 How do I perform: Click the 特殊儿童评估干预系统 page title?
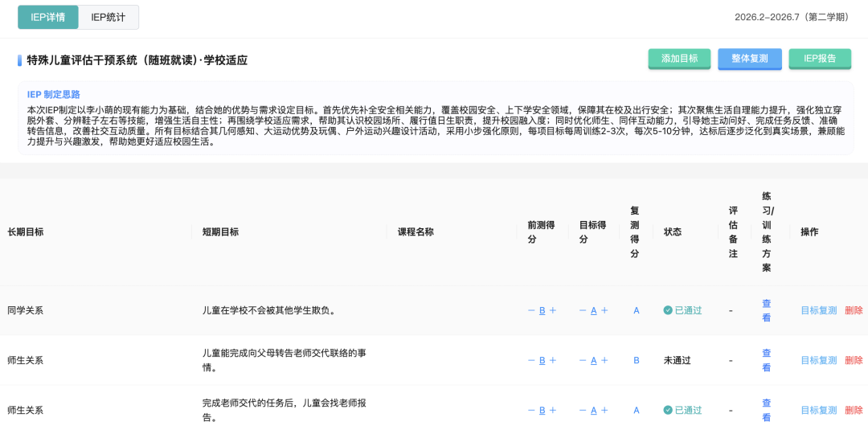click(137, 60)
